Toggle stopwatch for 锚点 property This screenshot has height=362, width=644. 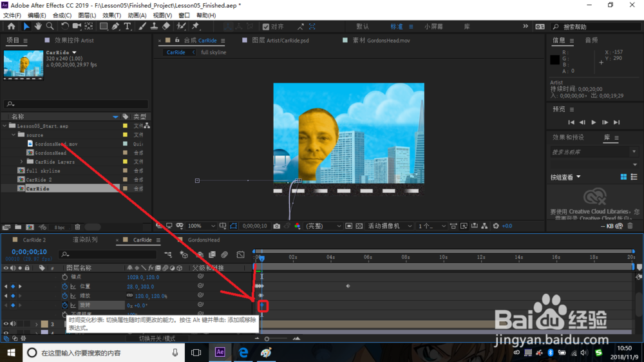click(x=65, y=277)
